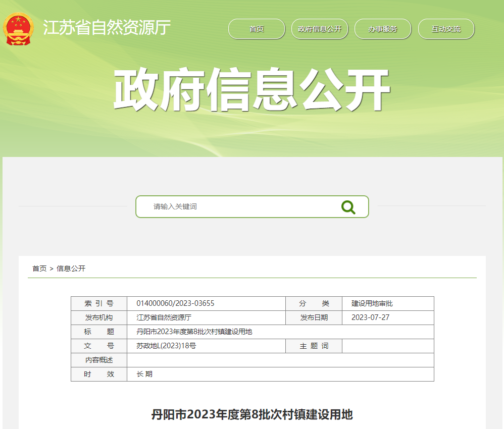
Task: Open the 首页 navigation tab
Action: (257, 29)
